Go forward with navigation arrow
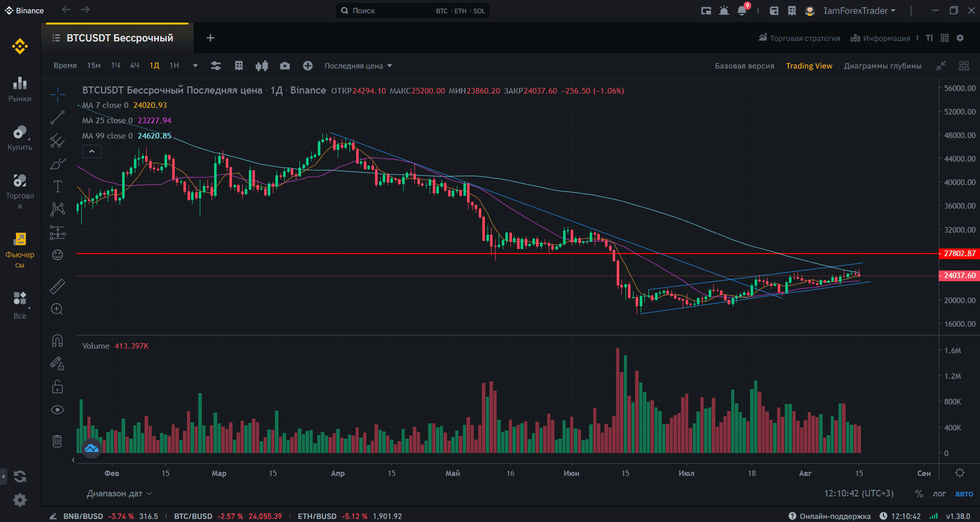This screenshot has height=522, width=980. click(85, 10)
